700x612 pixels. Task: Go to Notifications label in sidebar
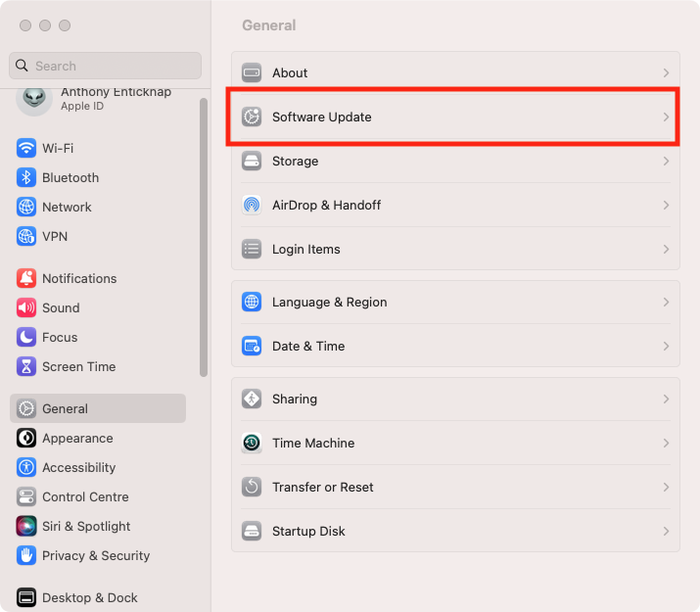[x=79, y=278]
